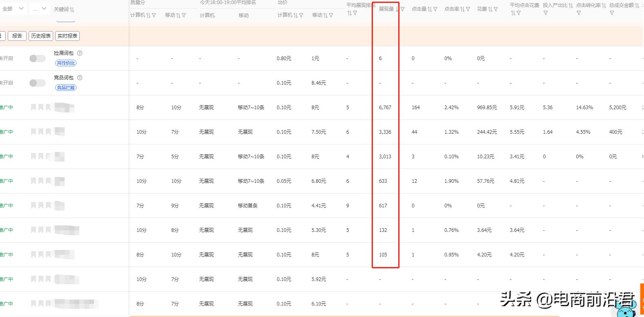Click mobile bid 8.46元 of 竞品词包
Viewport: 644px width, 317px height.
tap(319, 83)
